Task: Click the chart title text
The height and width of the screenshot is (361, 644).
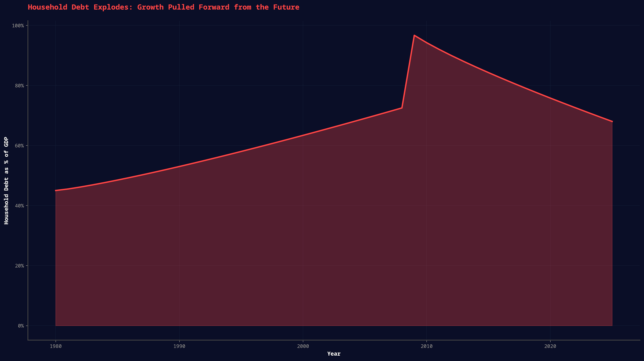Action: 163,7
